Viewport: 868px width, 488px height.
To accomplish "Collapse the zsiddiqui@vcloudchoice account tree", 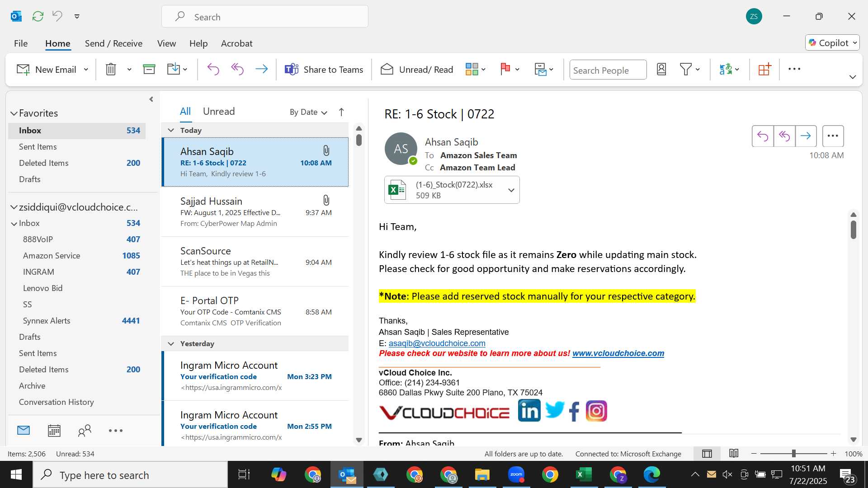I will pyautogui.click(x=14, y=207).
